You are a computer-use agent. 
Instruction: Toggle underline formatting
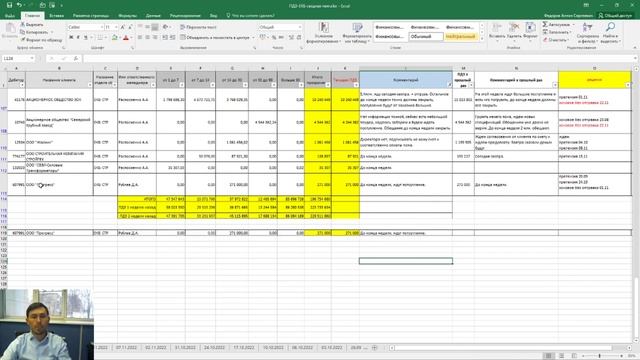pos(86,38)
